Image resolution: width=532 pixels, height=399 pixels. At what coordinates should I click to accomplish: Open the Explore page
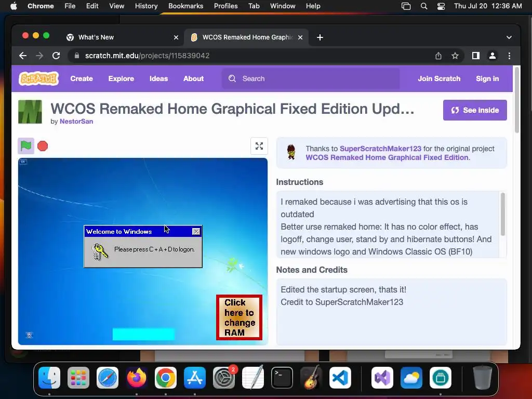[x=121, y=78]
